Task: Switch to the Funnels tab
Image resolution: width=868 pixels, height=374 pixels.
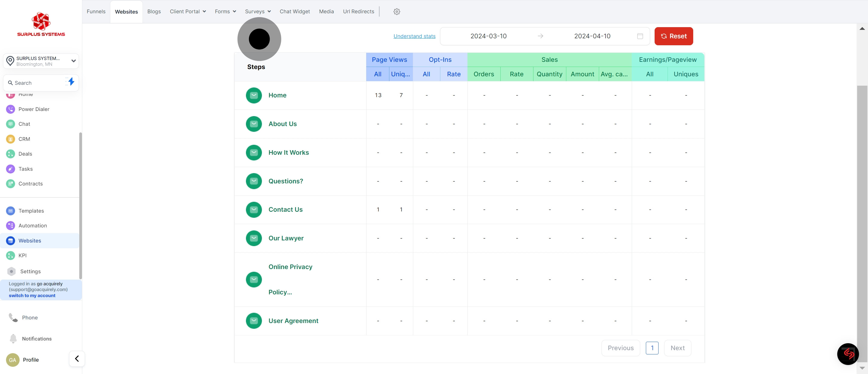Action: pyautogui.click(x=96, y=11)
